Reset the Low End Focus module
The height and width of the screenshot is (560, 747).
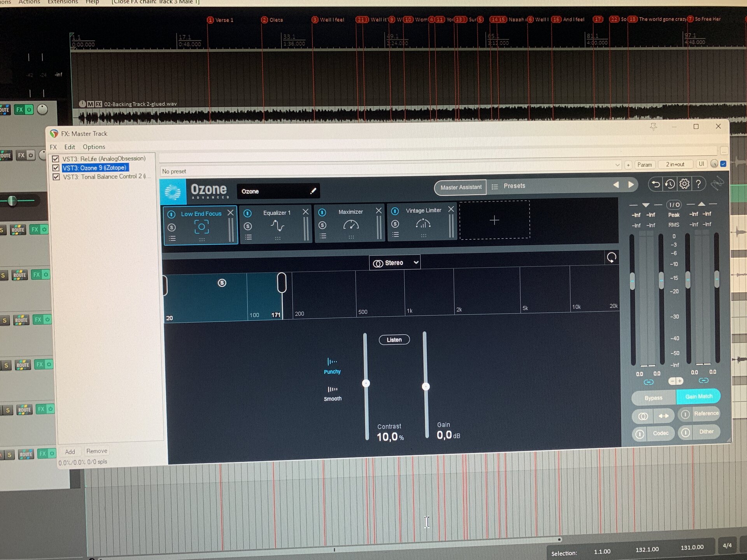[x=612, y=257]
